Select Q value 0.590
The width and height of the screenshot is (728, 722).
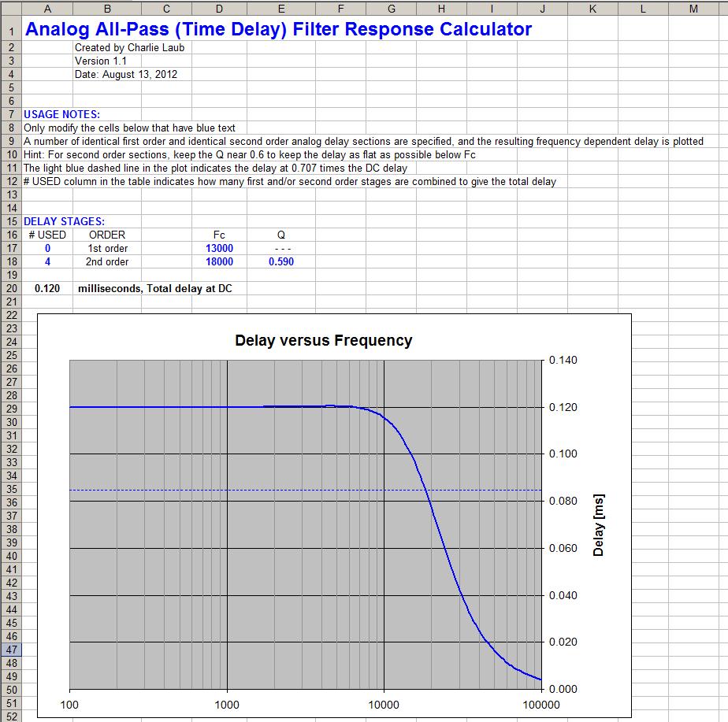(281, 261)
